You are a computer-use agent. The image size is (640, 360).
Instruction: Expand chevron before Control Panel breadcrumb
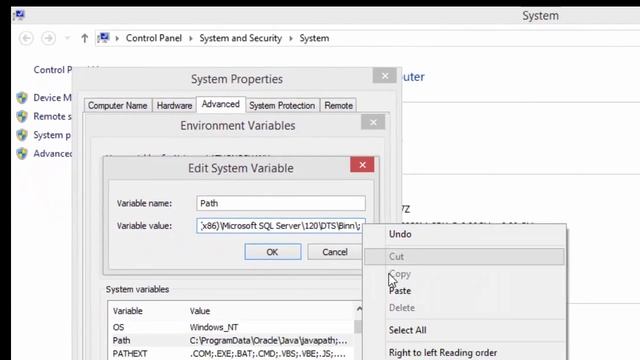pos(117,38)
